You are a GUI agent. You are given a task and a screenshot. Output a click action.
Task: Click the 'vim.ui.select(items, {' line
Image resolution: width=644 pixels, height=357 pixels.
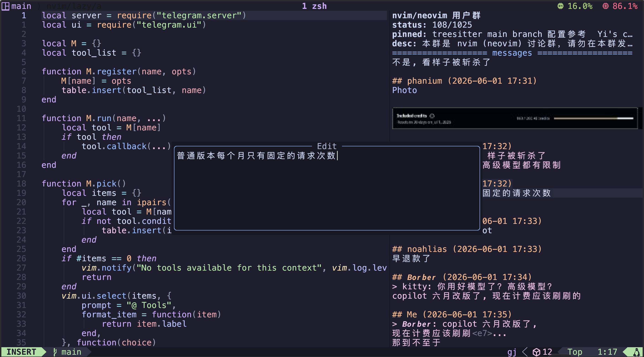click(116, 296)
